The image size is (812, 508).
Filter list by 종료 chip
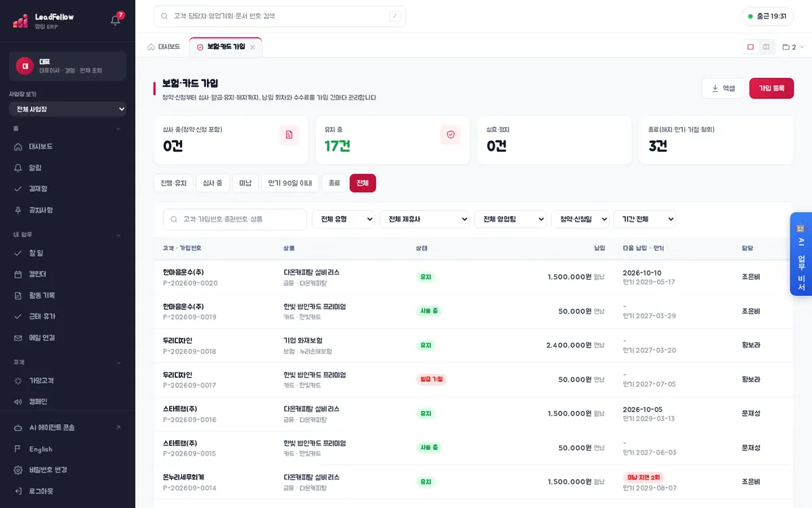pos(334,183)
